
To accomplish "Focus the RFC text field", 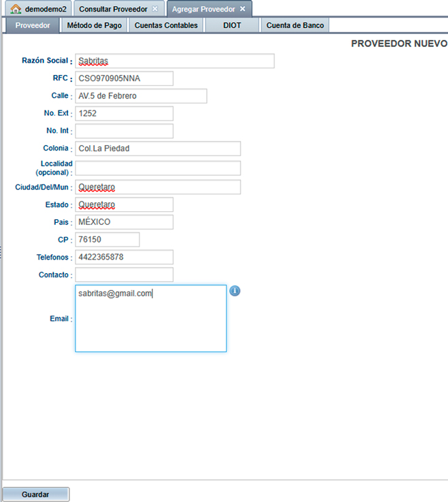I will pyautogui.click(x=124, y=78).
